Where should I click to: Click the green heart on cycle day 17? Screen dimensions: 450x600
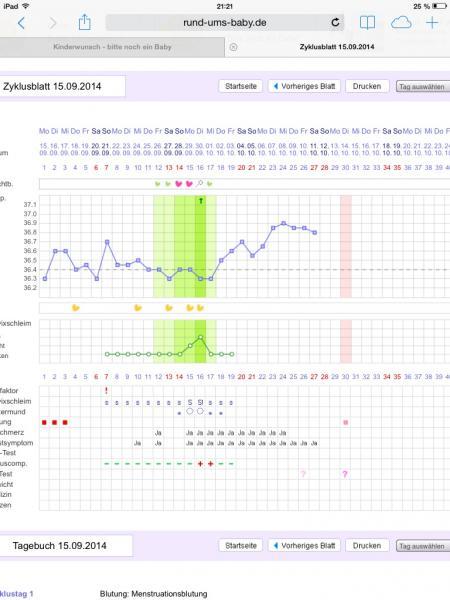pyautogui.click(x=210, y=184)
